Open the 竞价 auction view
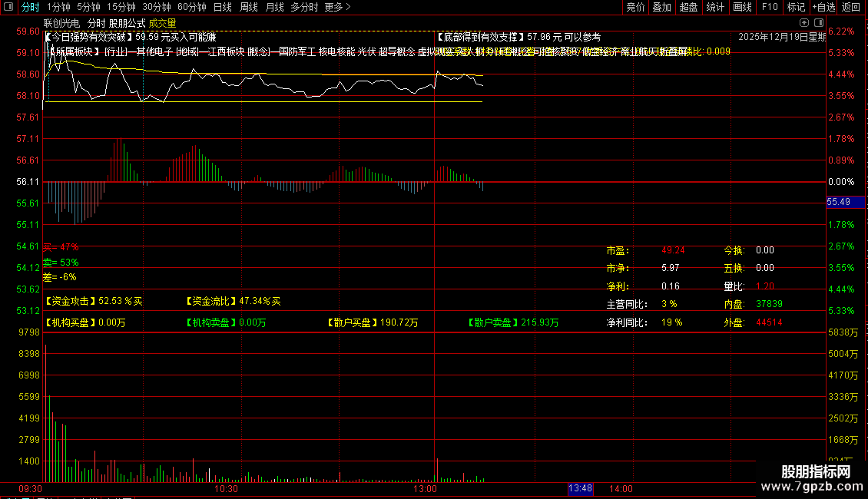The height and width of the screenshot is (499, 868). coord(635,7)
